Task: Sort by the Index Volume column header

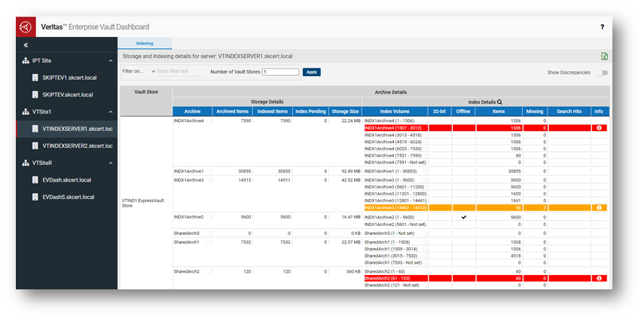Action: 395,112
